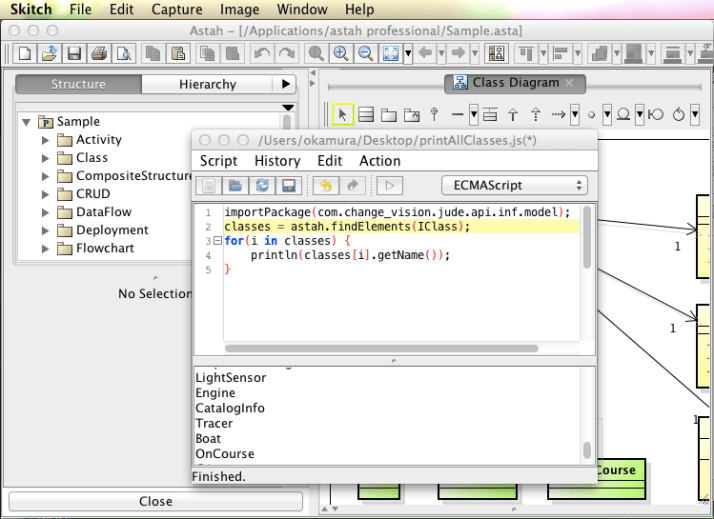Close the Class Diagram tab with X
The image size is (714, 519).
[x=569, y=83]
